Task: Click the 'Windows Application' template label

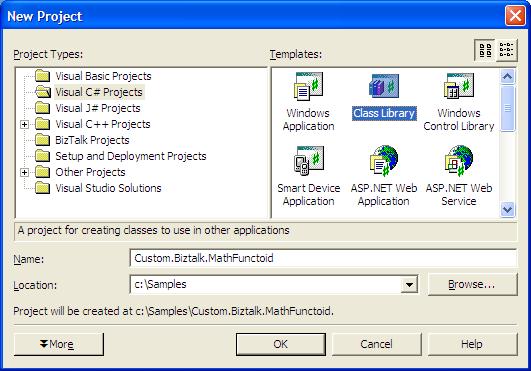Action: 308,119
